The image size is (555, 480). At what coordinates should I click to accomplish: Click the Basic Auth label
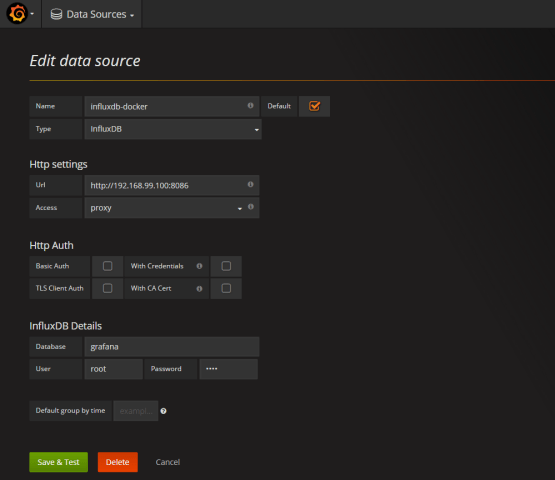coord(52,266)
